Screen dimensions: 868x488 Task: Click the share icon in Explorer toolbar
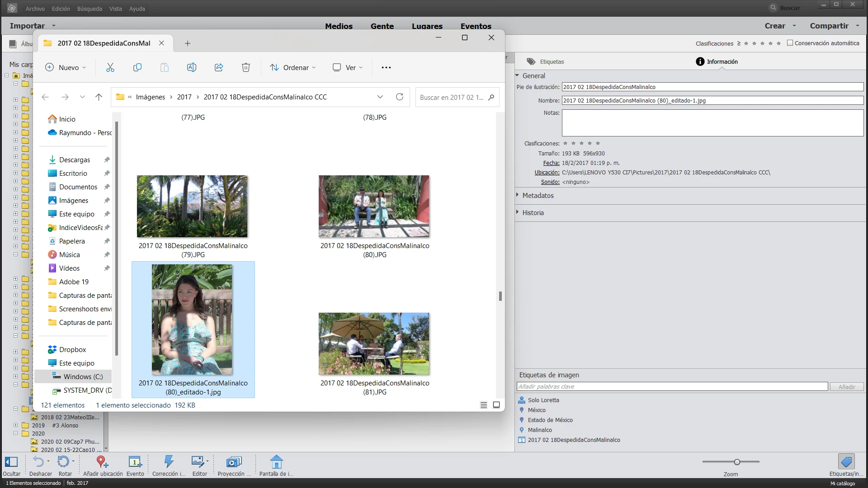219,67
